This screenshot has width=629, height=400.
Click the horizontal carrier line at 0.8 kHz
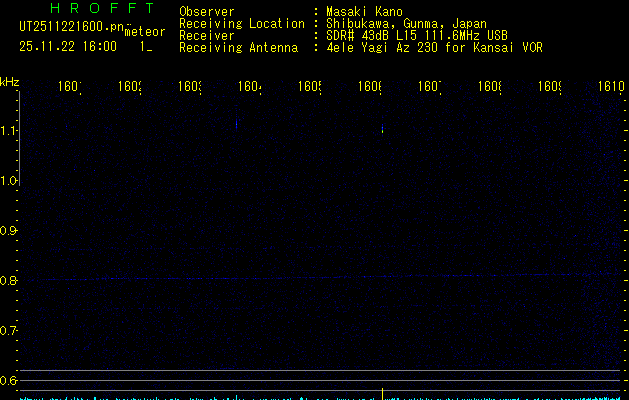[x=300, y=278]
